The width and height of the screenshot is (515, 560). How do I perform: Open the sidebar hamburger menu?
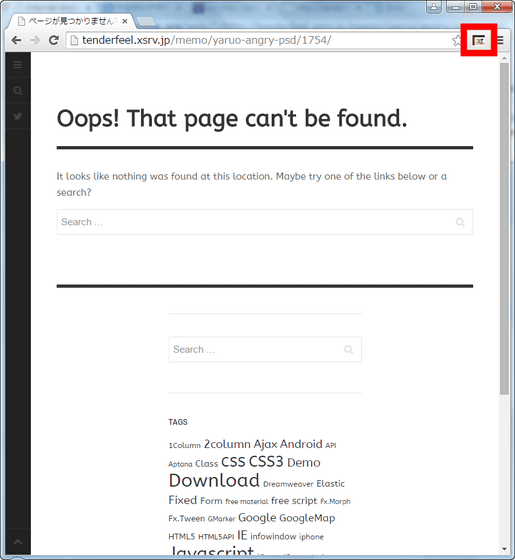18,65
